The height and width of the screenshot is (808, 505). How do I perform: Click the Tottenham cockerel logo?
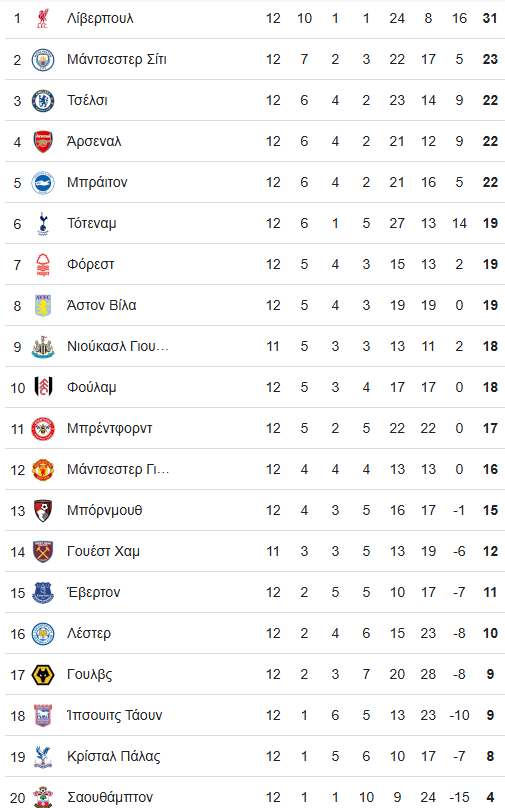click(x=43, y=224)
